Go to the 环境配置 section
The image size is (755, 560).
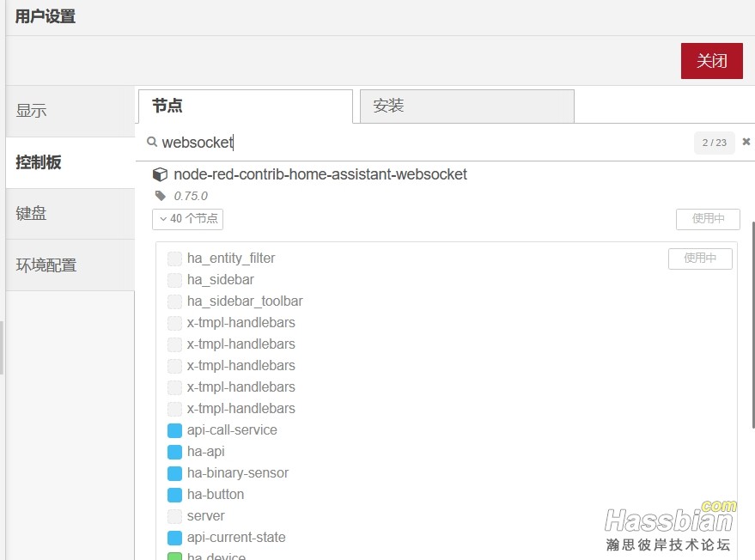pos(70,265)
